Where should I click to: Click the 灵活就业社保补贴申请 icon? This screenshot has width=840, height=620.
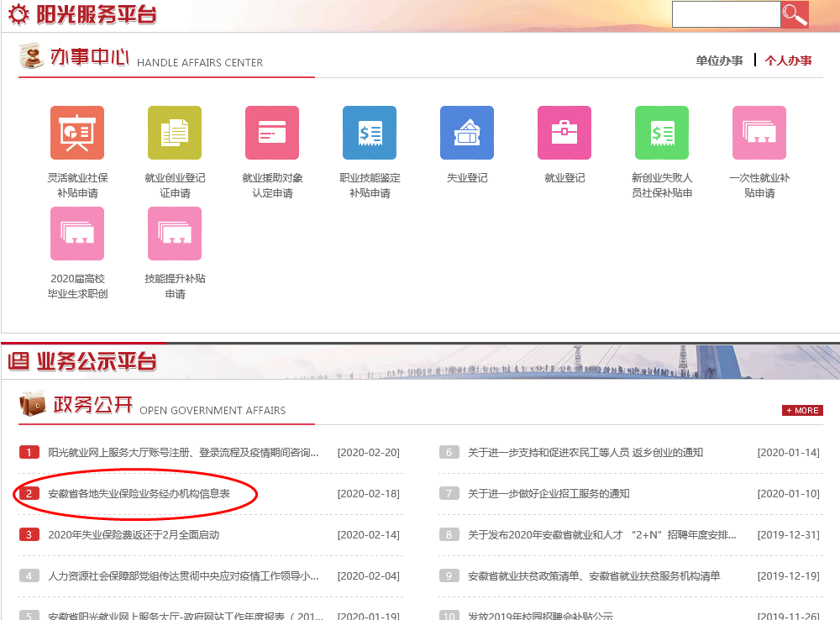[x=77, y=133]
